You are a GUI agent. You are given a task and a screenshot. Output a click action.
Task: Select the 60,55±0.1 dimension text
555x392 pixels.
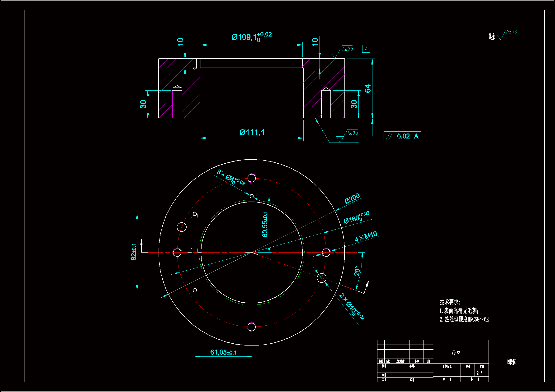pos(265,224)
